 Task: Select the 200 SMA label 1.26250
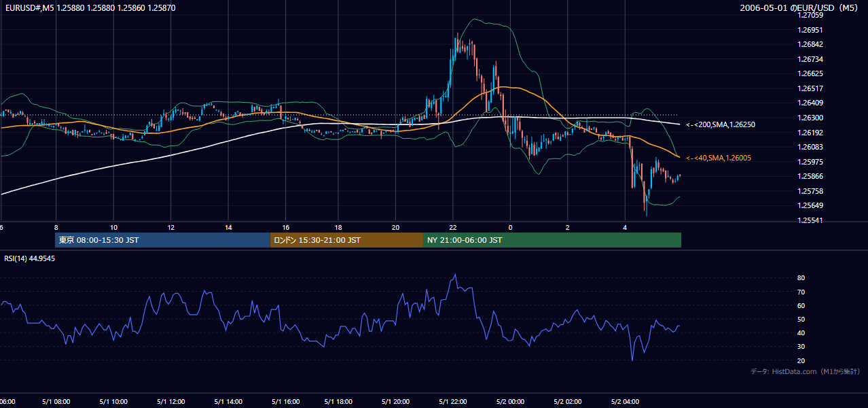coord(721,125)
